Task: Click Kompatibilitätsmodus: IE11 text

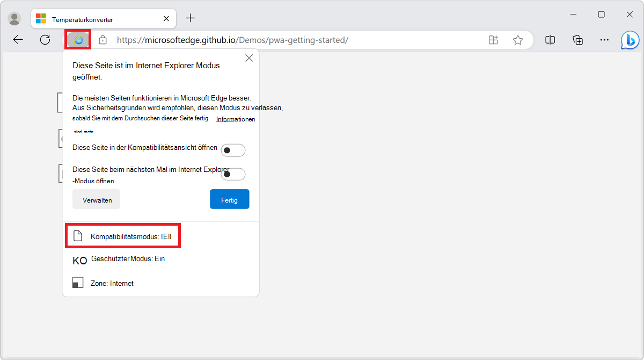Action: click(131, 236)
